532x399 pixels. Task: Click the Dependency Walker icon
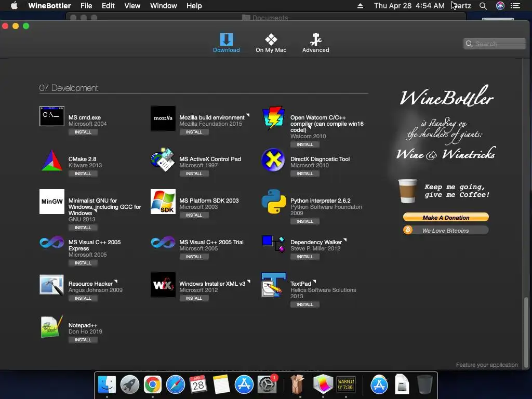273,244
